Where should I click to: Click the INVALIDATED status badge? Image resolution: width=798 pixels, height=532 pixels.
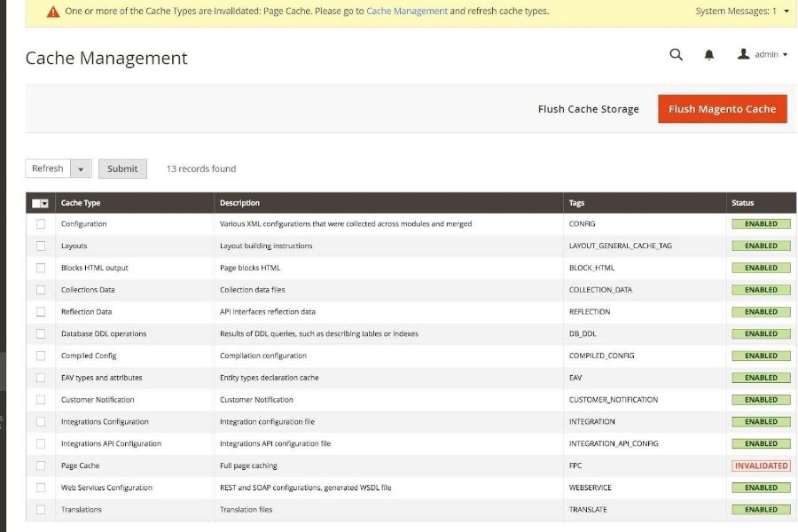761,465
